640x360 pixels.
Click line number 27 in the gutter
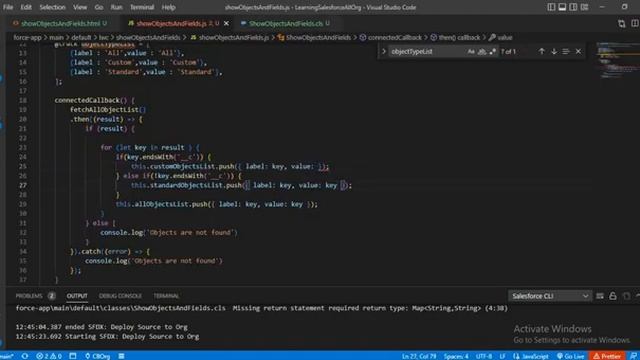[22, 185]
